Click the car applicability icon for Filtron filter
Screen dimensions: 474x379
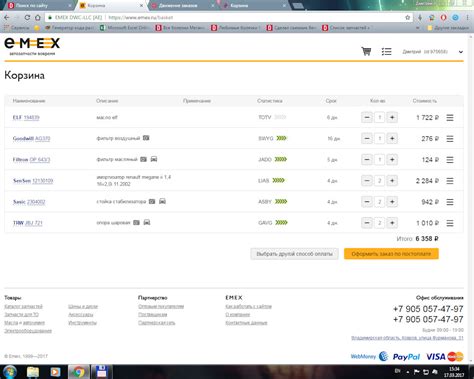154,159
